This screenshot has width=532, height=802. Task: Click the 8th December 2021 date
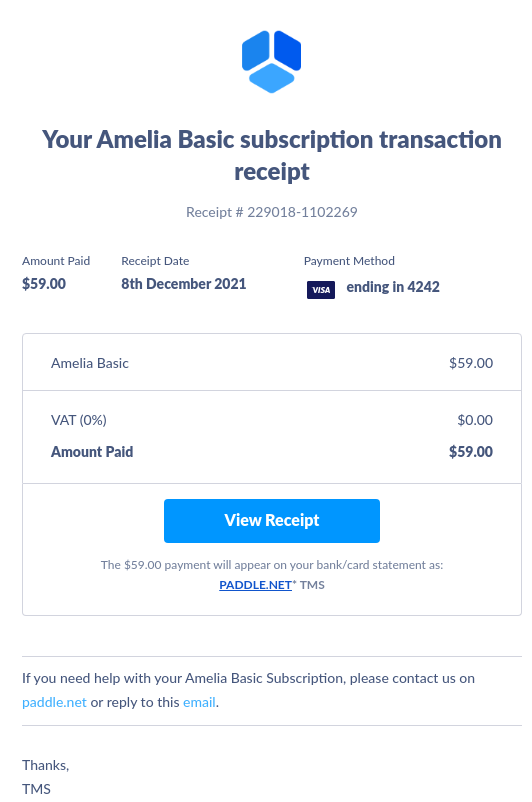click(x=184, y=284)
